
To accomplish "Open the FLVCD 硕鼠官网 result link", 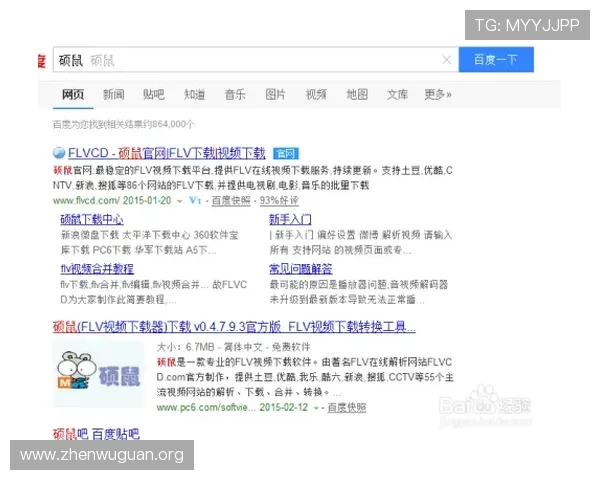I will 167,153.
